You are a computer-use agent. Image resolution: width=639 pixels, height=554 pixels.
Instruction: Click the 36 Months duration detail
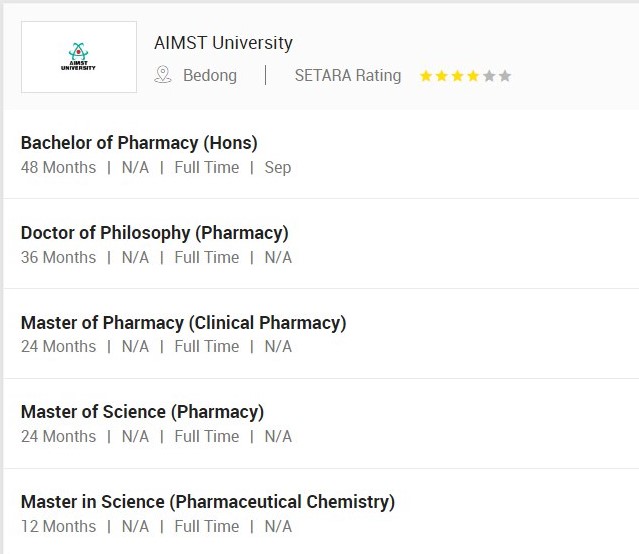coord(58,257)
